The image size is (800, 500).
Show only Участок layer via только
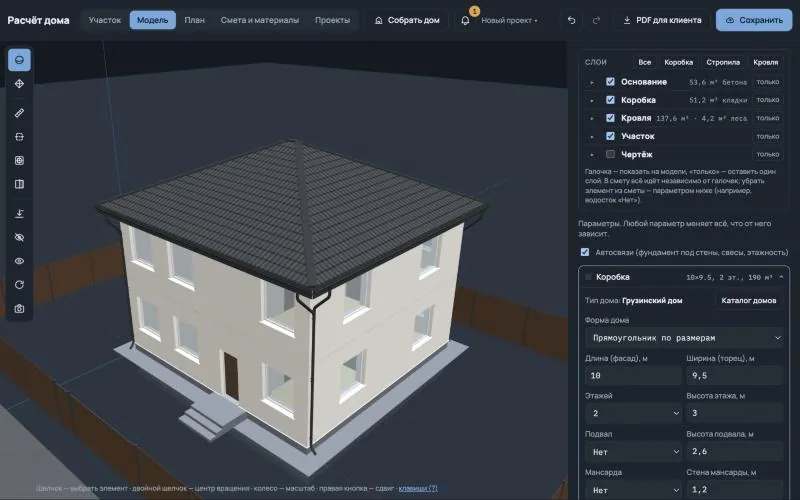(x=767, y=136)
